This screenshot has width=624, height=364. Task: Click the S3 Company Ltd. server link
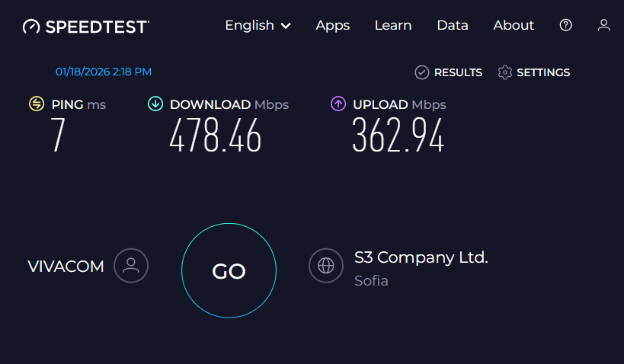click(x=421, y=257)
